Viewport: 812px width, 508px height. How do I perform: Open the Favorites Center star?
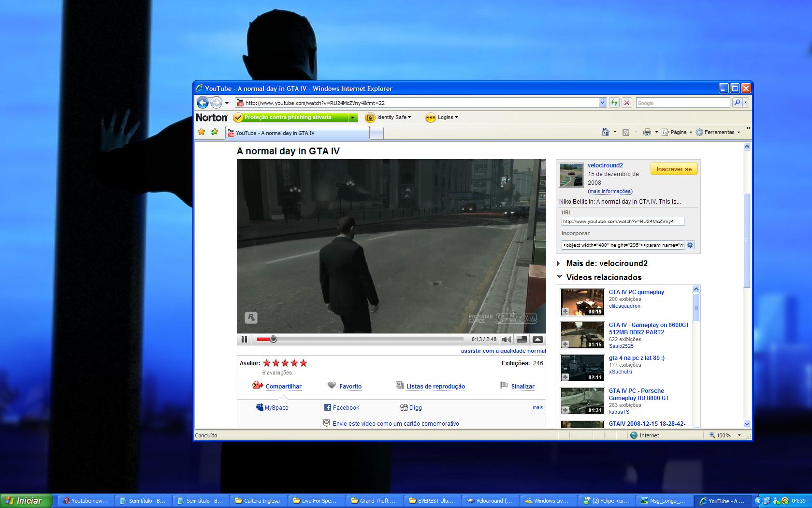tap(202, 132)
